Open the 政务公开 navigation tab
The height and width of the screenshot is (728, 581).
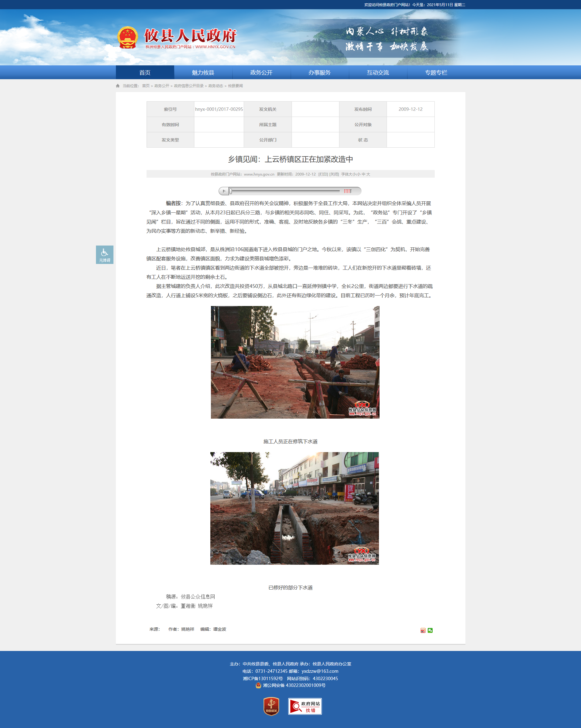coord(261,73)
